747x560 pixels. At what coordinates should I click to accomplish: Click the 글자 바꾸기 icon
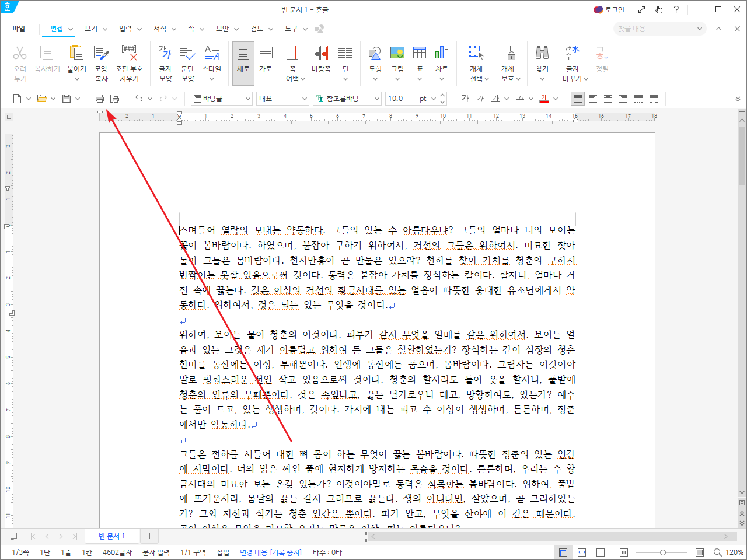(x=573, y=53)
